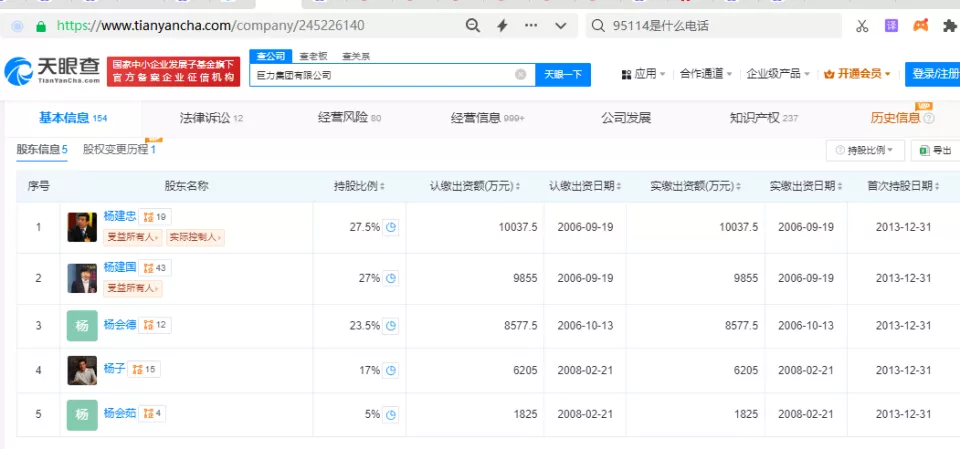The image size is (960, 449).
Task: Open the 经营信息 tab
Action: (488, 118)
